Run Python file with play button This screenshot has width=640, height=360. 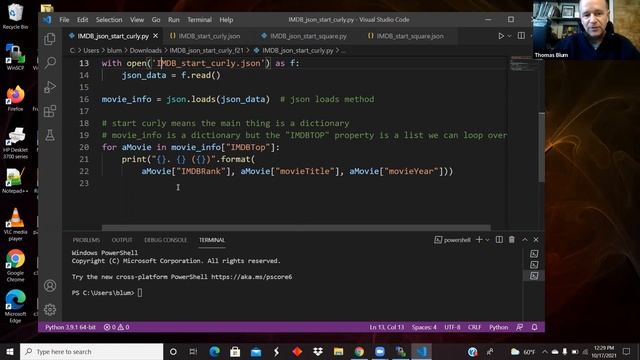pyautogui.click(x=501, y=36)
